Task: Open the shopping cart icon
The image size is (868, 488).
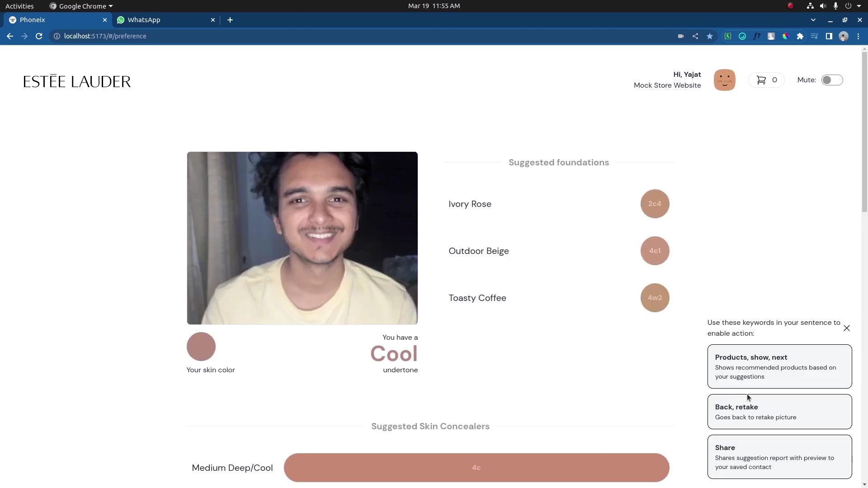Action: coord(762,80)
